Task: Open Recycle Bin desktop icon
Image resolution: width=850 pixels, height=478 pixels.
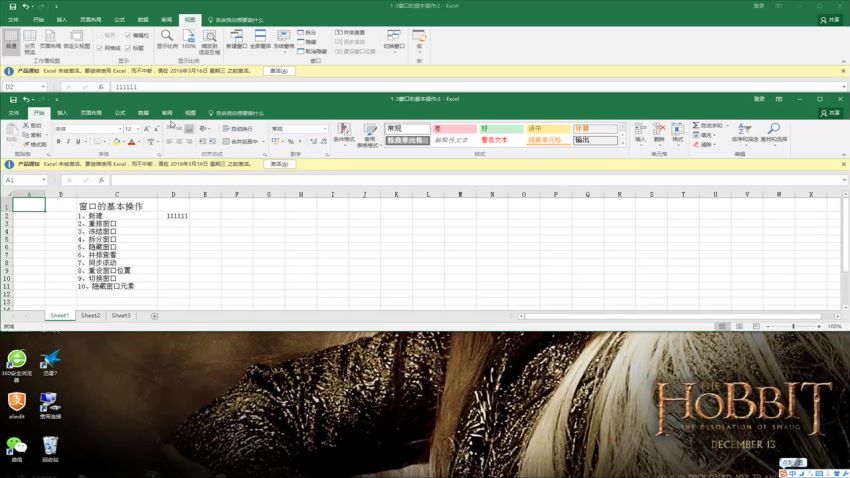Action: point(50,450)
